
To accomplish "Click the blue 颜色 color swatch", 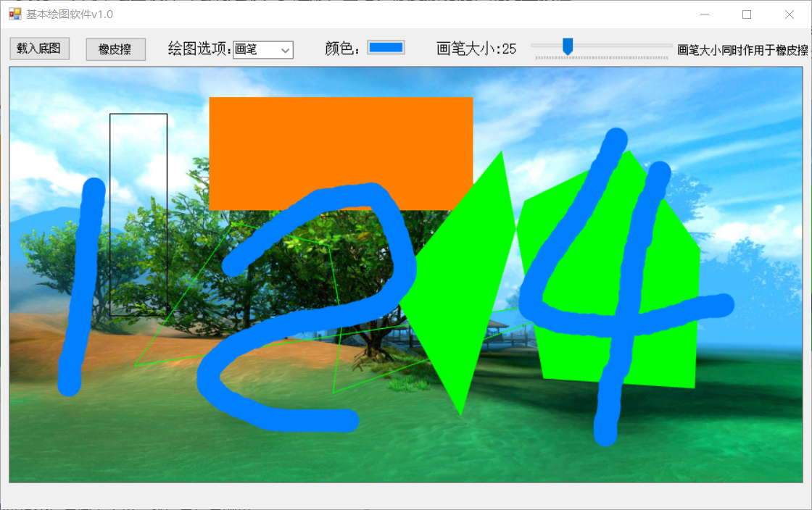I will click(x=386, y=47).
